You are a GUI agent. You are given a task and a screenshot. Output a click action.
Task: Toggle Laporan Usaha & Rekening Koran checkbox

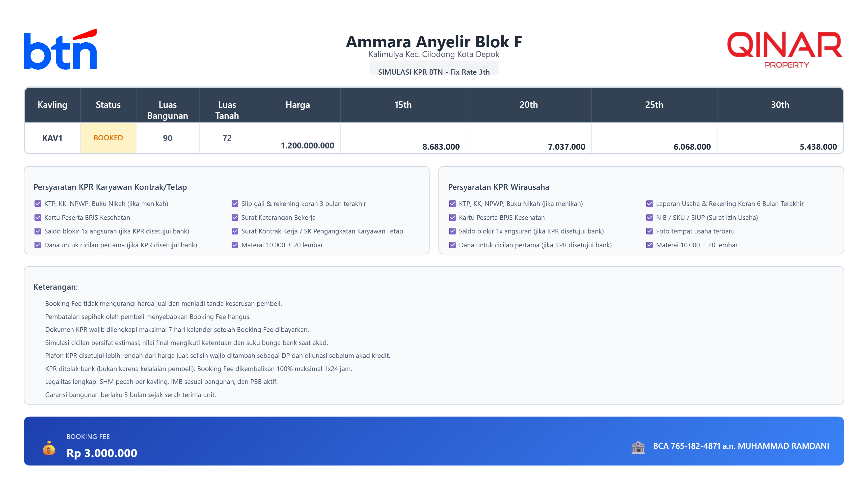(x=649, y=204)
